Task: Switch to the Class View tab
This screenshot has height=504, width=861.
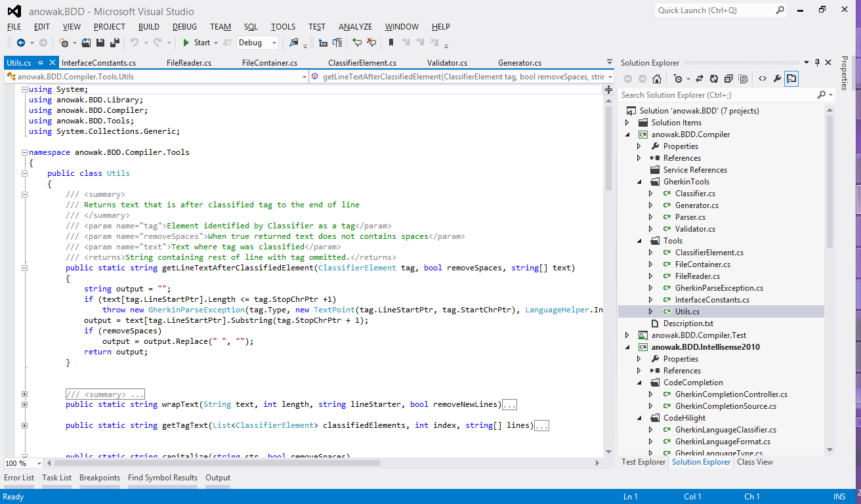Action: pyautogui.click(x=755, y=462)
